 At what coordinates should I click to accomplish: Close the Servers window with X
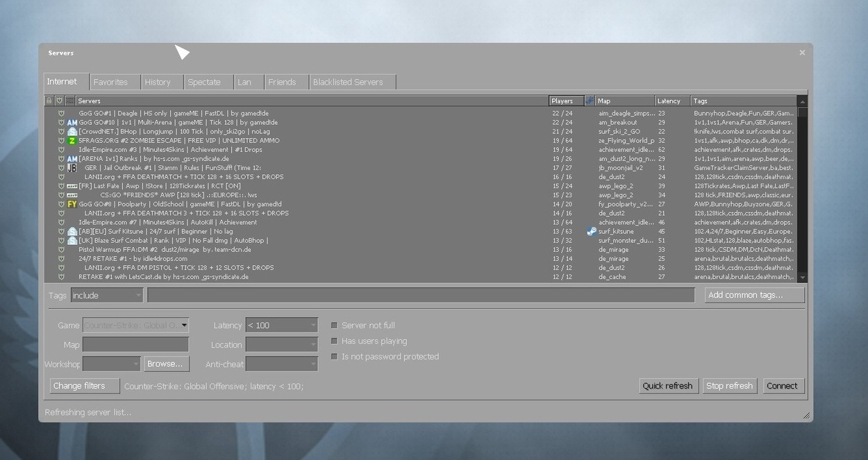coord(802,53)
